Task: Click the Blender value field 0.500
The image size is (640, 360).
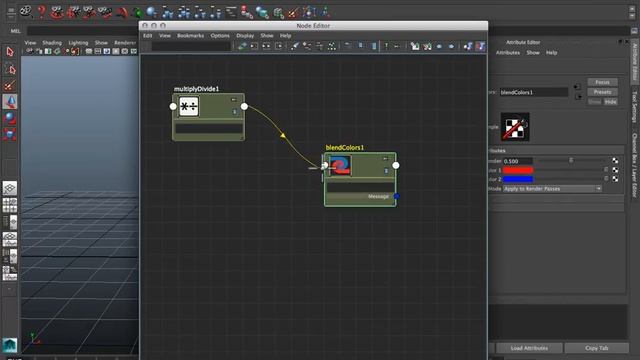Action: point(518,161)
